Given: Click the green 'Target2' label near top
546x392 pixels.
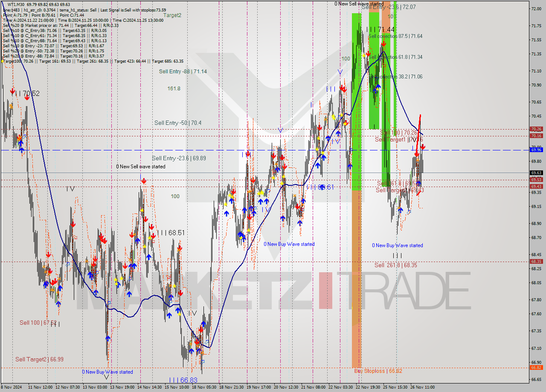Looking at the screenshot, I should tap(172, 15).
